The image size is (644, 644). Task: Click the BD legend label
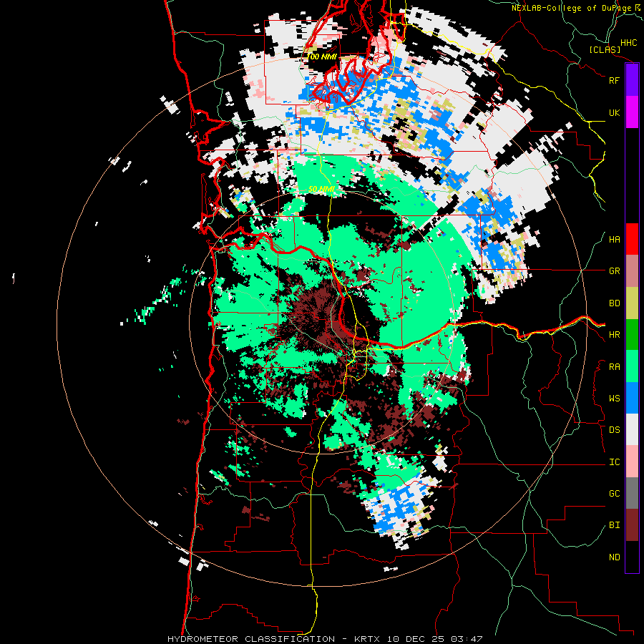click(x=614, y=303)
